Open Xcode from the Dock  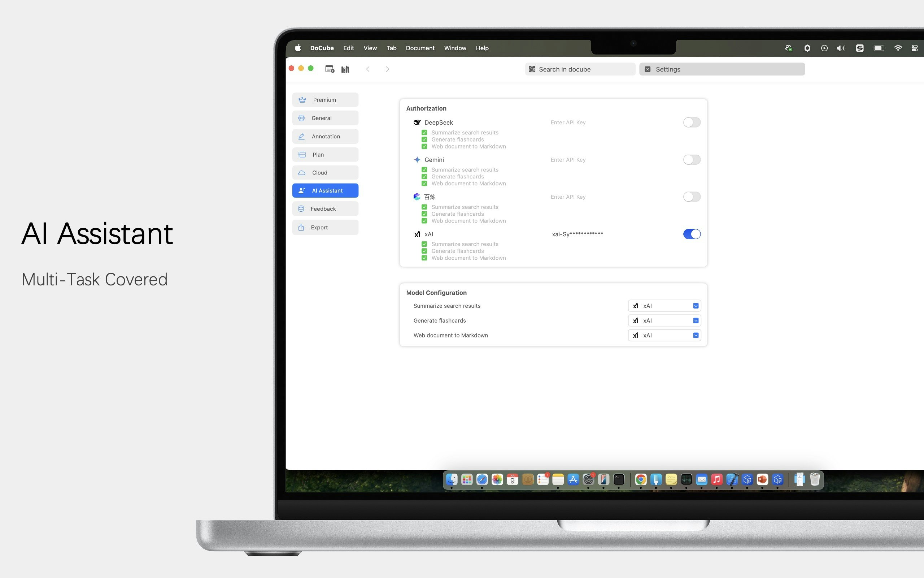(732, 479)
